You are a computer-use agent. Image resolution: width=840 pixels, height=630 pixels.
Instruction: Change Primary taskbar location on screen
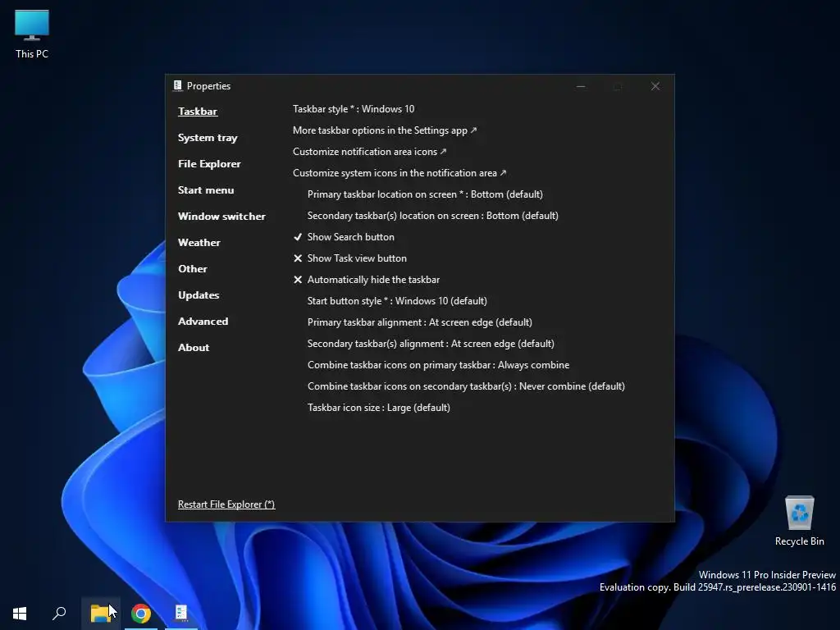pyautogui.click(x=425, y=194)
